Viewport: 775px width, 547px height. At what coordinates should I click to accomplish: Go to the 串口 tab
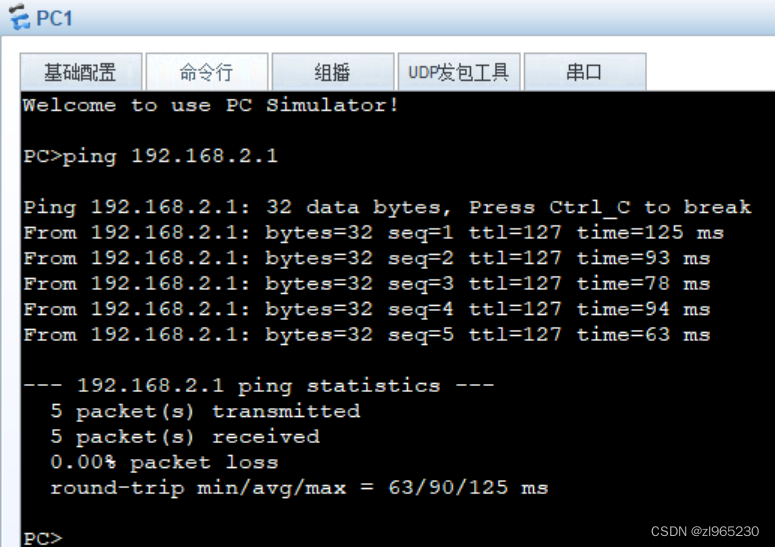pyautogui.click(x=585, y=72)
